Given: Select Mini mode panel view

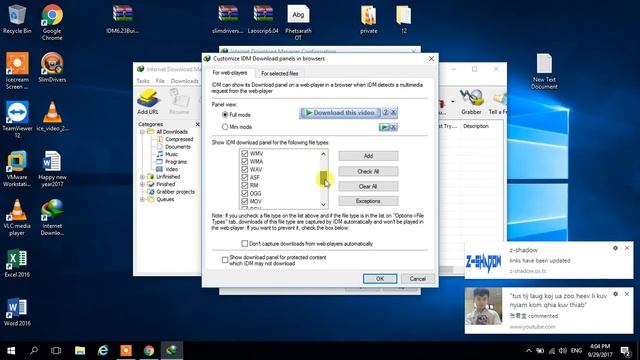Looking at the screenshot, I should [x=225, y=127].
